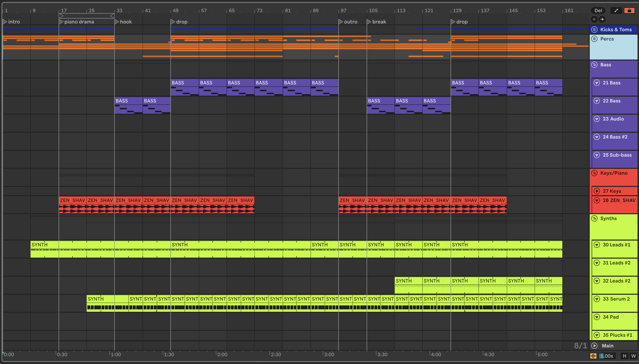Click 4:30 in the time ruler
The image size is (639, 364).
[489, 354]
